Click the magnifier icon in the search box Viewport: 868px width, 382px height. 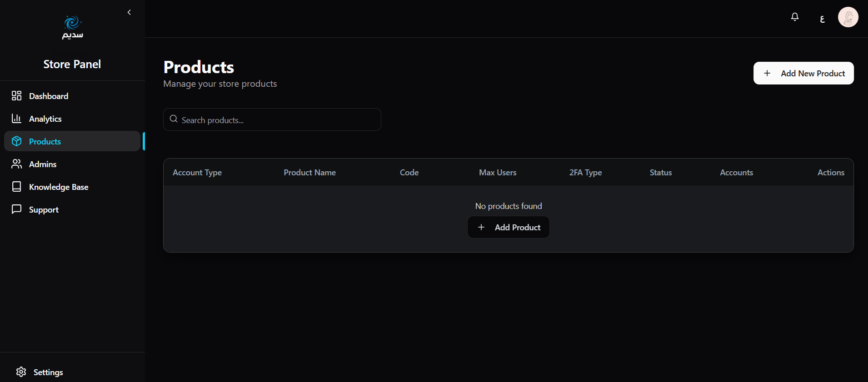(173, 119)
